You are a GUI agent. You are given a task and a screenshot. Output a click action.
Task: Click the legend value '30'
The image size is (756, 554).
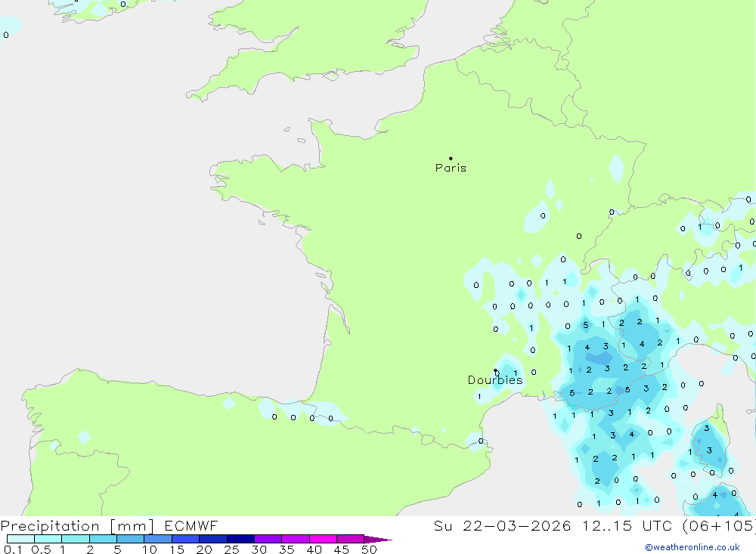pyautogui.click(x=259, y=549)
